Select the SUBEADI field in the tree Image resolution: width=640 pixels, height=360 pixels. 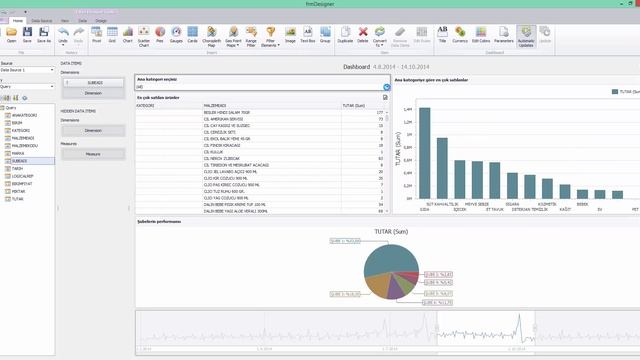coord(20,161)
